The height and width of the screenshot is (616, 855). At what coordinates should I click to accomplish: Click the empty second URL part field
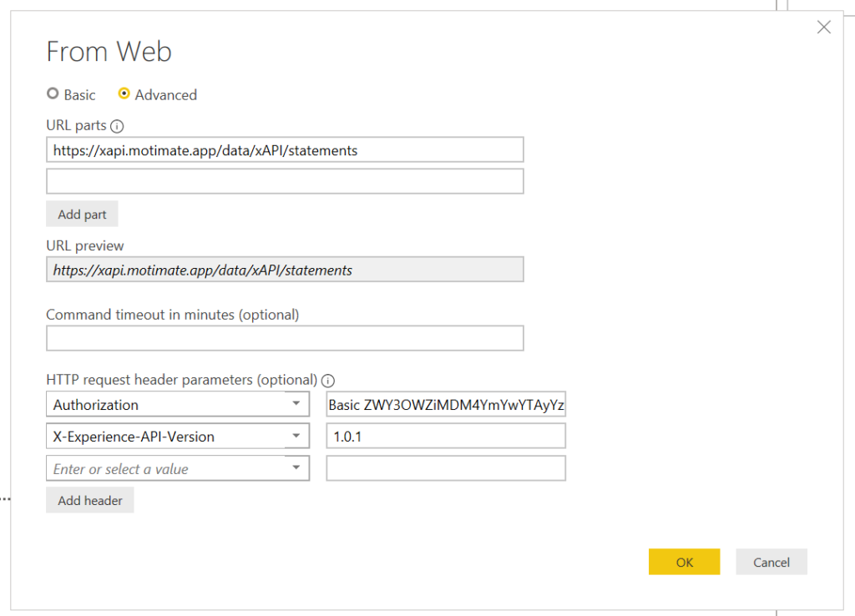coord(285,181)
